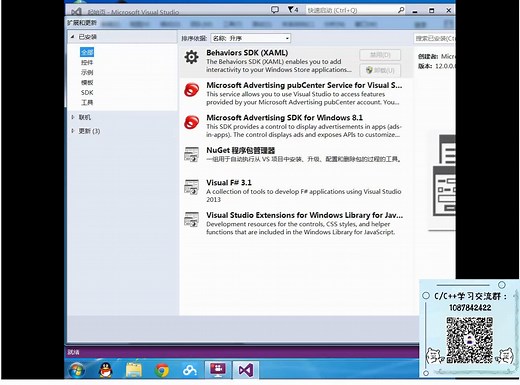
Task: Click the NuGet package manager icon
Action: (x=191, y=154)
